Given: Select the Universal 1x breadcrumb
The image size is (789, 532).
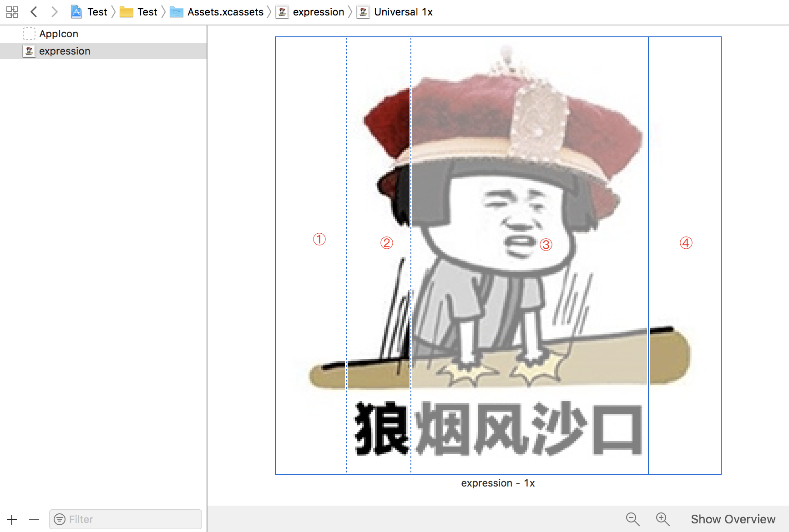Looking at the screenshot, I should [403, 12].
